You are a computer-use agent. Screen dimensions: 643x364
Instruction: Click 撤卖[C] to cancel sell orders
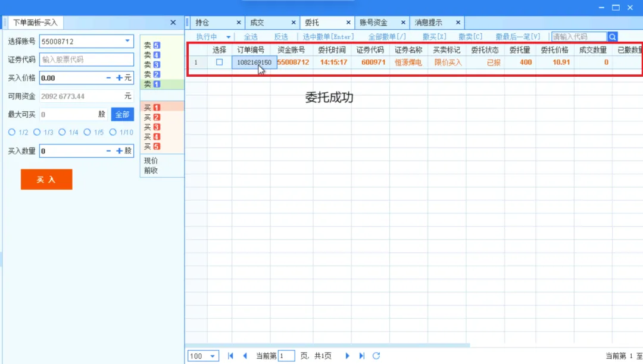470,37
